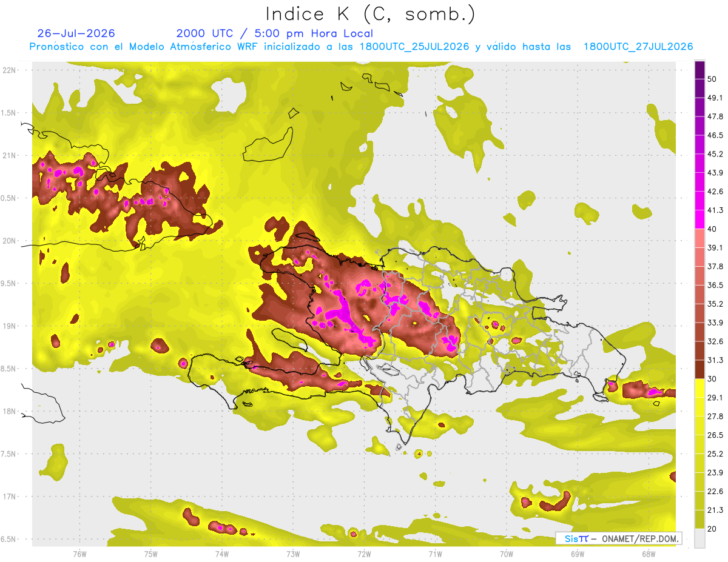Screen dimensions: 728x562
Task: Pick the magenta colorbar segment between 40 and 41.3
Action: (699, 220)
